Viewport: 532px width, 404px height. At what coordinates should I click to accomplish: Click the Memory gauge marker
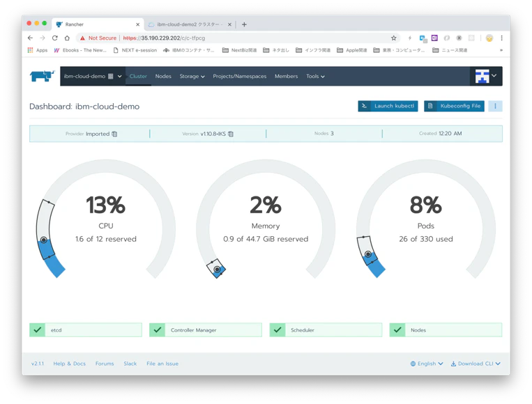pyautogui.click(x=217, y=270)
